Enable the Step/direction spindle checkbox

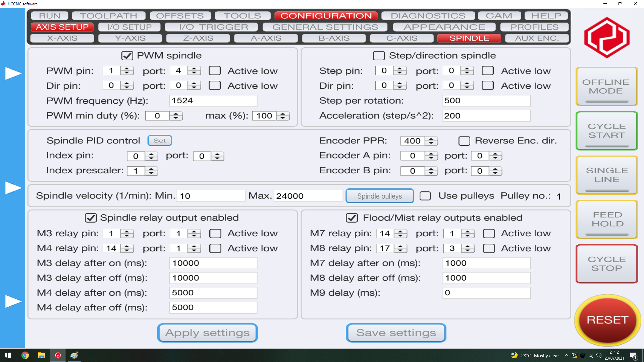[x=379, y=56]
